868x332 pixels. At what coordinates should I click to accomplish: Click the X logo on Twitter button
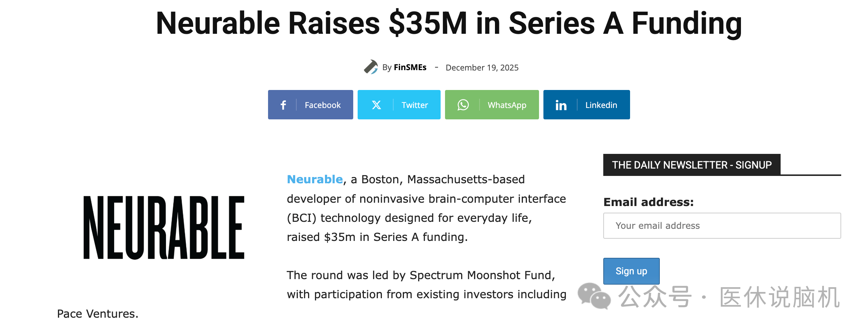click(376, 105)
